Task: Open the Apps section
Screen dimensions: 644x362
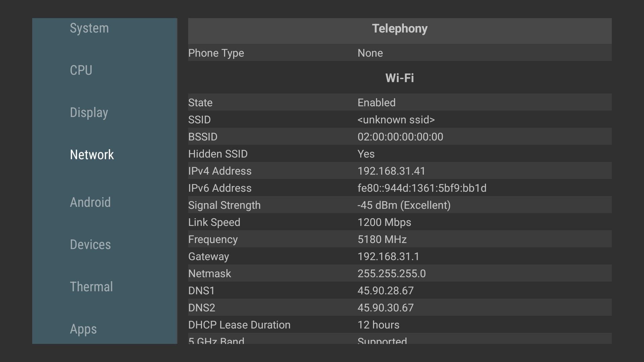Action: coord(83,329)
